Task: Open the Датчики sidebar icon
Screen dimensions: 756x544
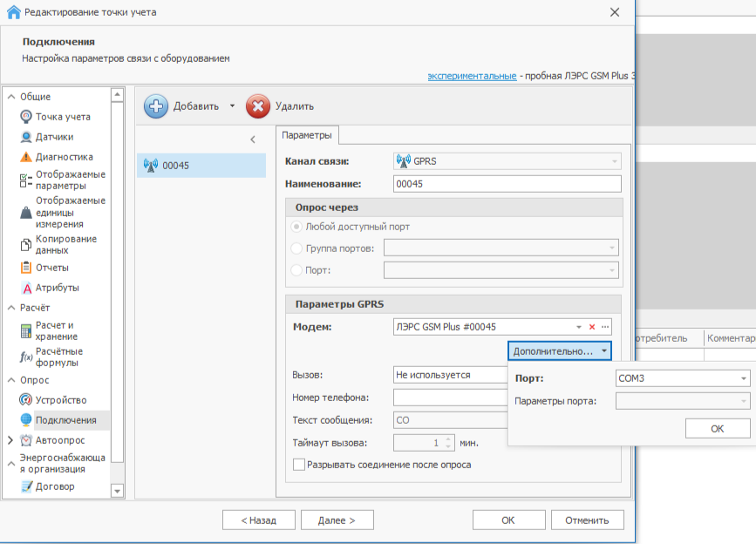Action: (x=26, y=137)
